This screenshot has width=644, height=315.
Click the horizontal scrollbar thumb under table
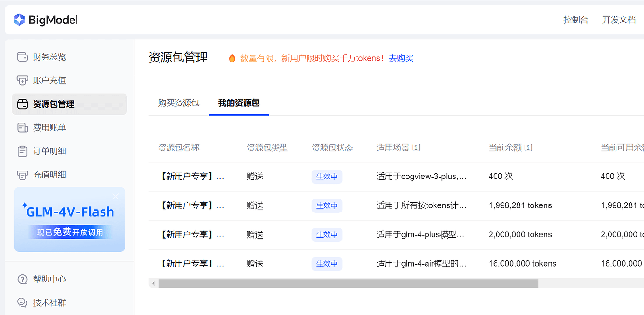coord(348,283)
